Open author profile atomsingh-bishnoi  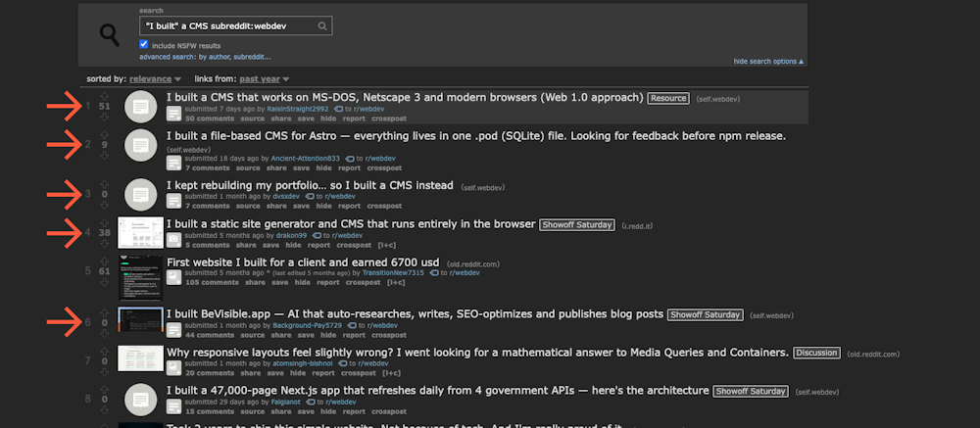(x=304, y=363)
